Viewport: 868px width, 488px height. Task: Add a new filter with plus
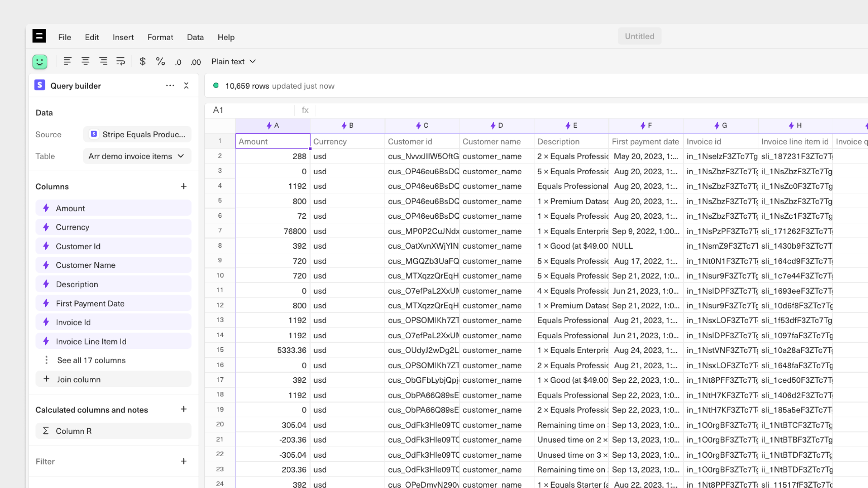tap(184, 461)
